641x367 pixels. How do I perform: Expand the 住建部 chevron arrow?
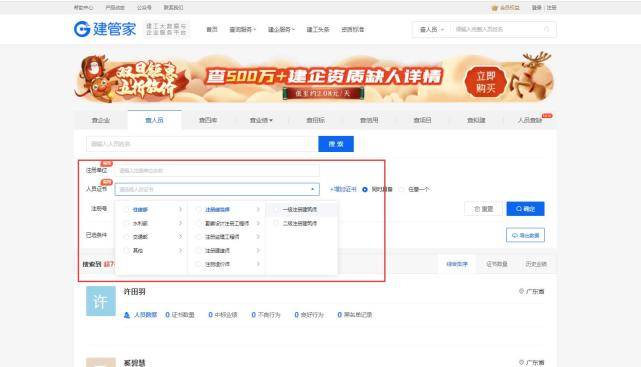180,210
